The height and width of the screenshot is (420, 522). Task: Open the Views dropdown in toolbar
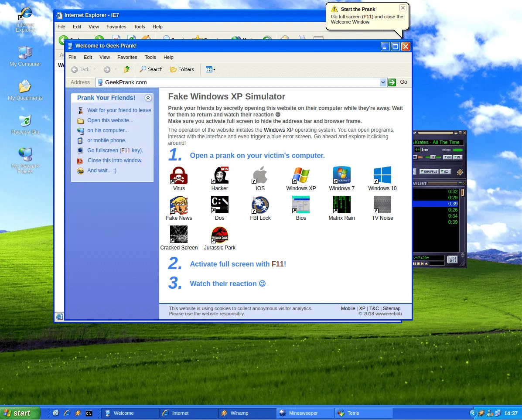[210, 69]
